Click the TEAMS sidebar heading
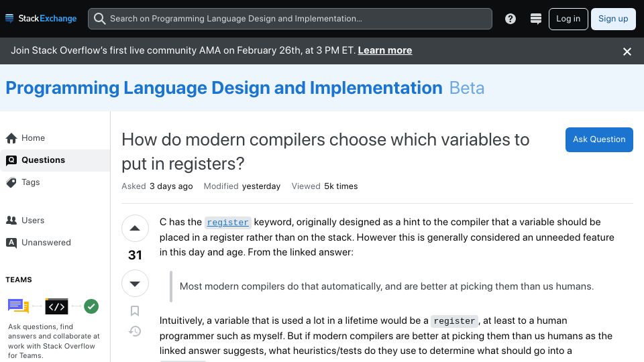The height and width of the screenshot is (362, 644). pos(19,280)
